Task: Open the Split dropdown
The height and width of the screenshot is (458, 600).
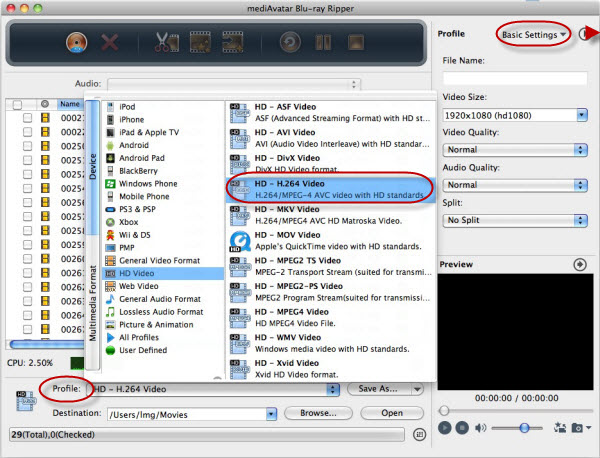Action: 515,220
